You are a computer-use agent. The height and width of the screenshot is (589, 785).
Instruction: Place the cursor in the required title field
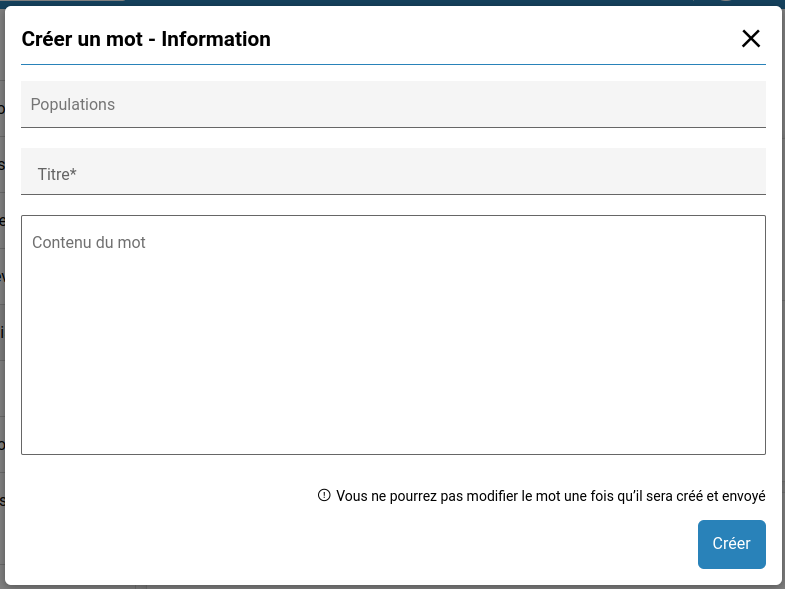(x=393, y=172)
